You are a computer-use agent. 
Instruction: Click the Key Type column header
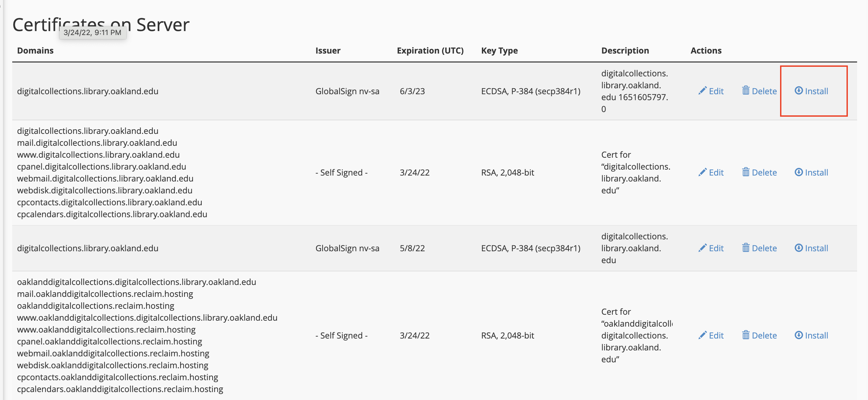(x=499, y=51)
